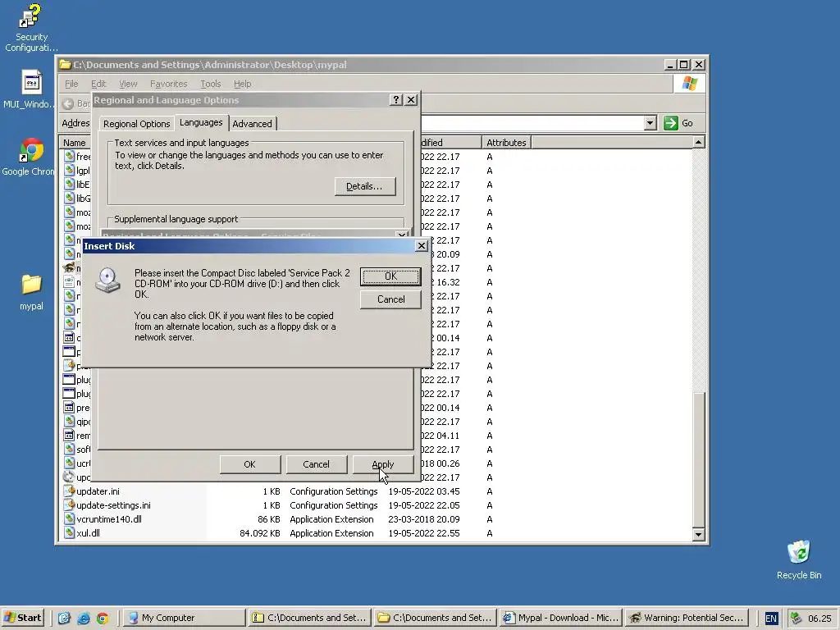Open the Help menu in Explorer
The height and width of the screenshot is (630, 840).
pos(242,84)
